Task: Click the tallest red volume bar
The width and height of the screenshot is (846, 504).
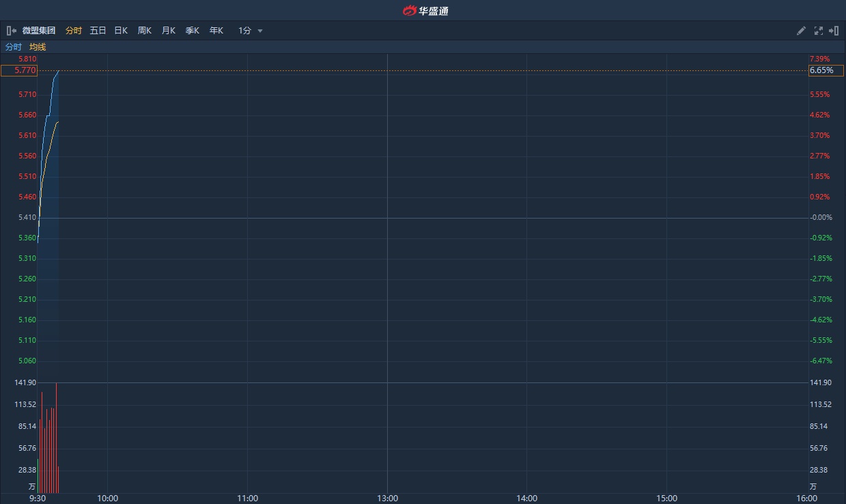Action: pyautogui.click(x=56, y=437)
